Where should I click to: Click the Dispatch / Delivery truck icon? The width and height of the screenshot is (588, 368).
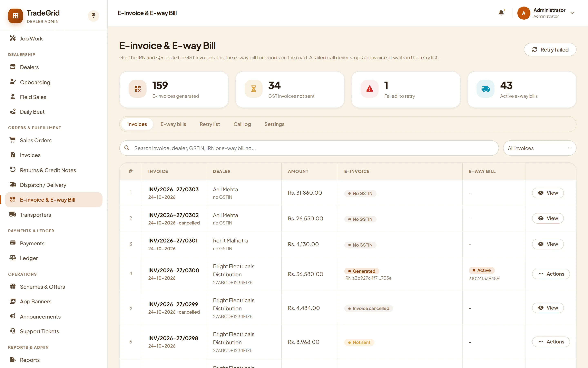click(13, 185)
